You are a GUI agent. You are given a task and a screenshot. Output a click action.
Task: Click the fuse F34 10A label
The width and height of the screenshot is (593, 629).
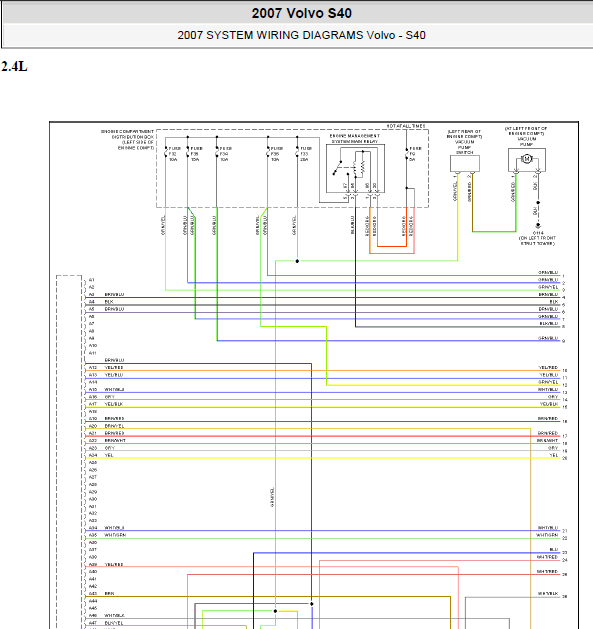tap(226, 154)
